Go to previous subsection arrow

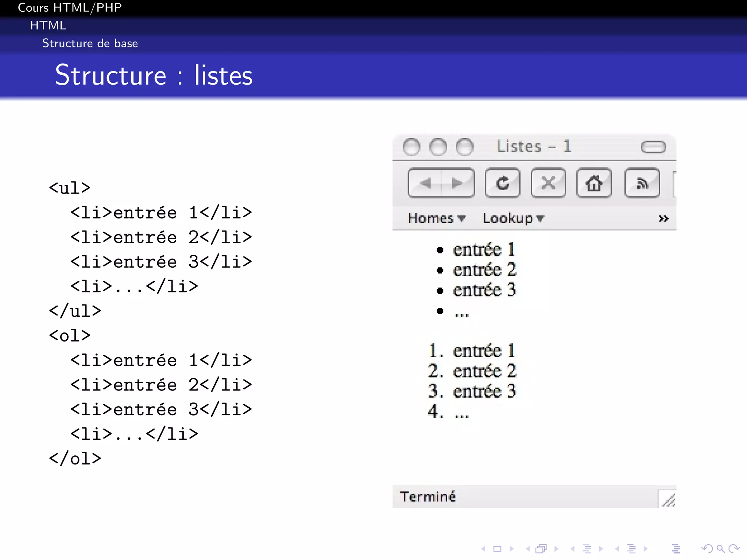click(572, 549)
